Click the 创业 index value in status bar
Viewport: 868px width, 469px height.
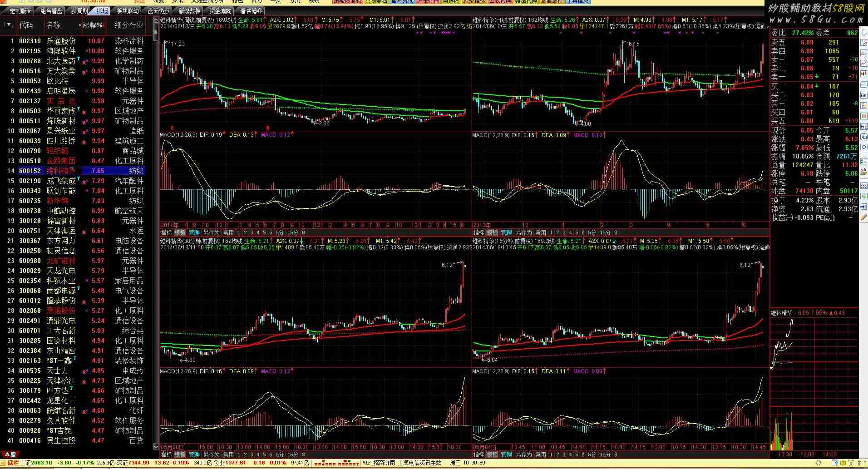(236, 463)
